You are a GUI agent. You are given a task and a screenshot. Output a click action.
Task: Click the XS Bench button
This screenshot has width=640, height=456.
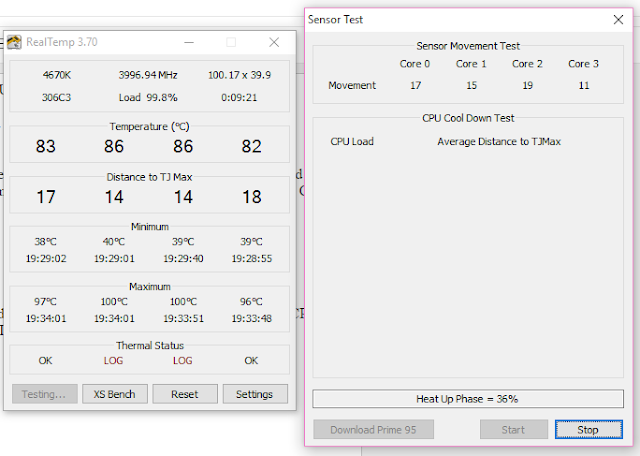[x=115, y=394]
